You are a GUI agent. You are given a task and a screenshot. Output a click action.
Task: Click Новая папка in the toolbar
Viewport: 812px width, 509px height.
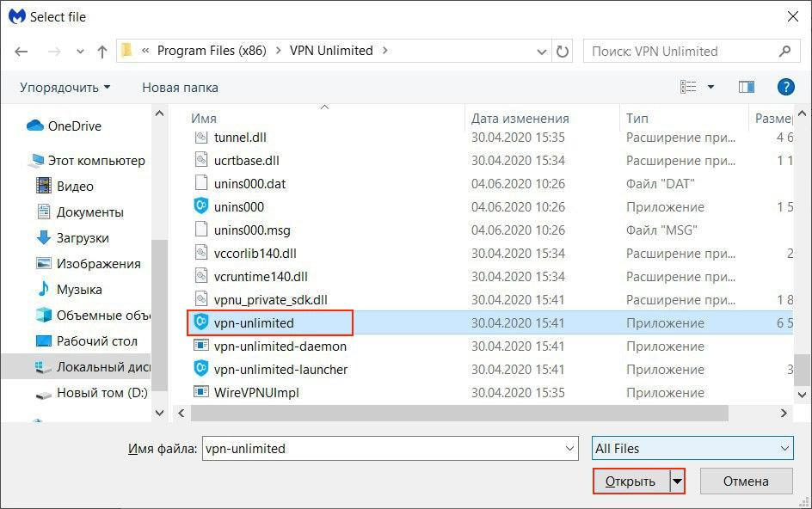click(x=180, y=88)
